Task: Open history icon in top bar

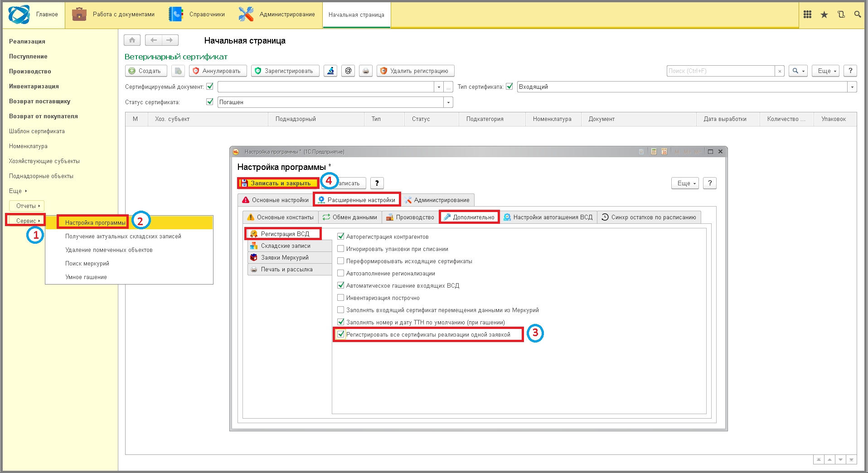Action: click(841, 14)
